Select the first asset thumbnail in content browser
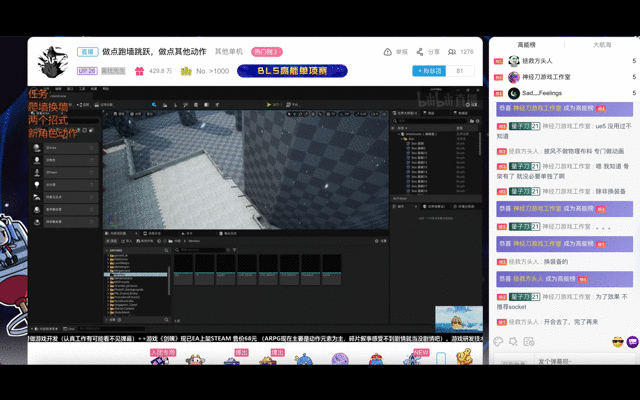 click(184, 268)
